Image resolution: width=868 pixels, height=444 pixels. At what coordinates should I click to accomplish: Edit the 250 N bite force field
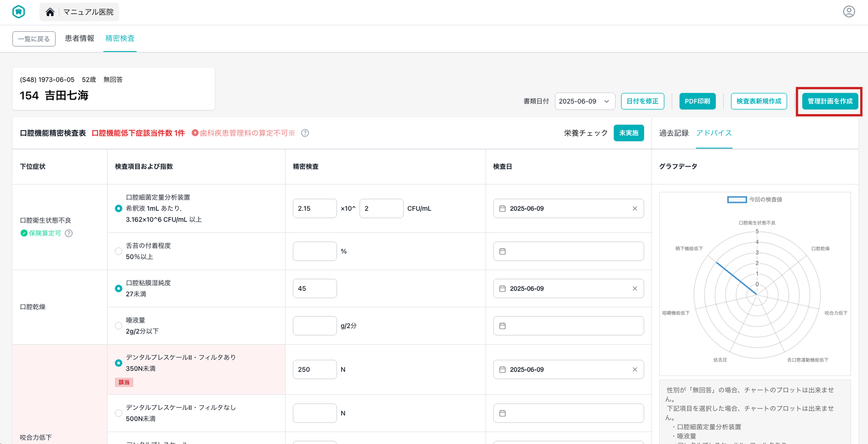(315, 370)
